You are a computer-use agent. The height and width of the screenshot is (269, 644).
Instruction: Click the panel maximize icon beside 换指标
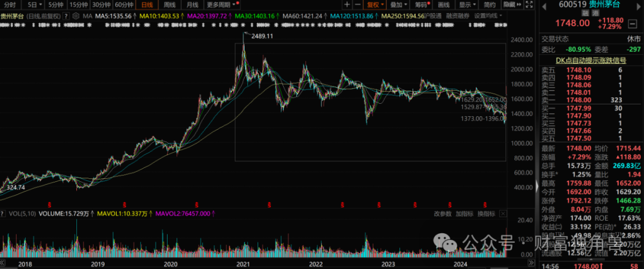[x=503, y=214]
